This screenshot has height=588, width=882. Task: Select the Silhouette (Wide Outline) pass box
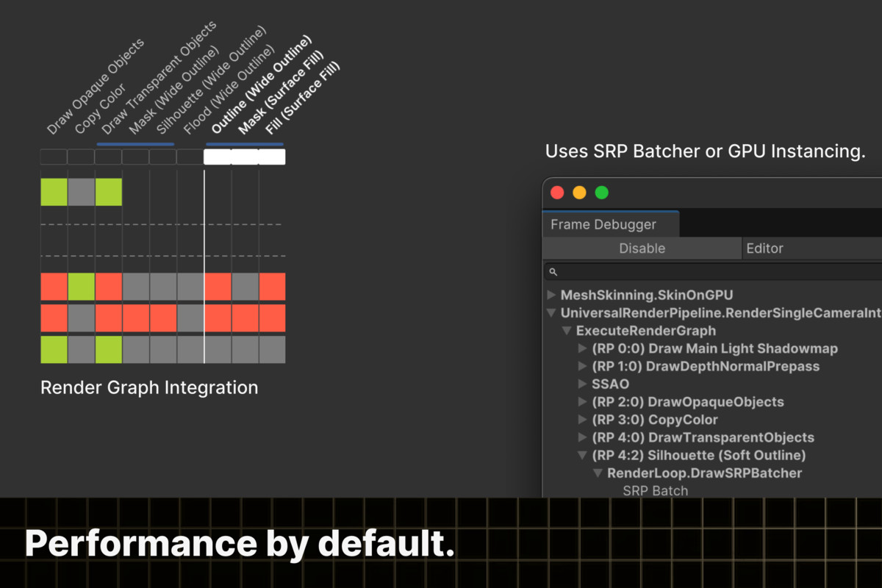(x=162, y=157)
